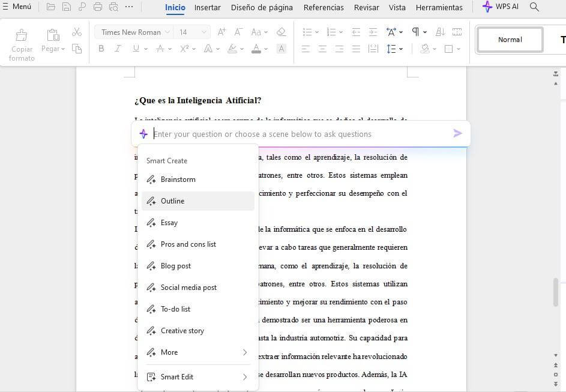Click the WPS AI button
This screenshot has width=566, height=392.
501,7
